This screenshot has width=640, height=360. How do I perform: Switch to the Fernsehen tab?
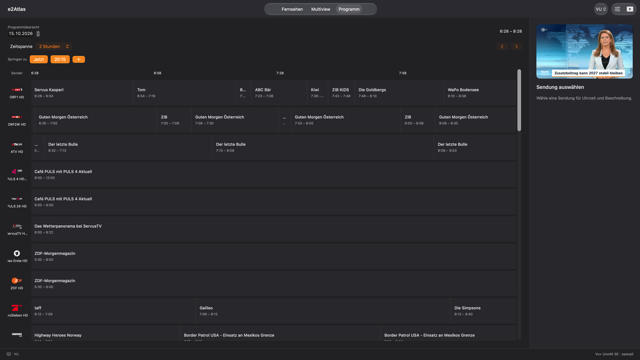[292, 9]
